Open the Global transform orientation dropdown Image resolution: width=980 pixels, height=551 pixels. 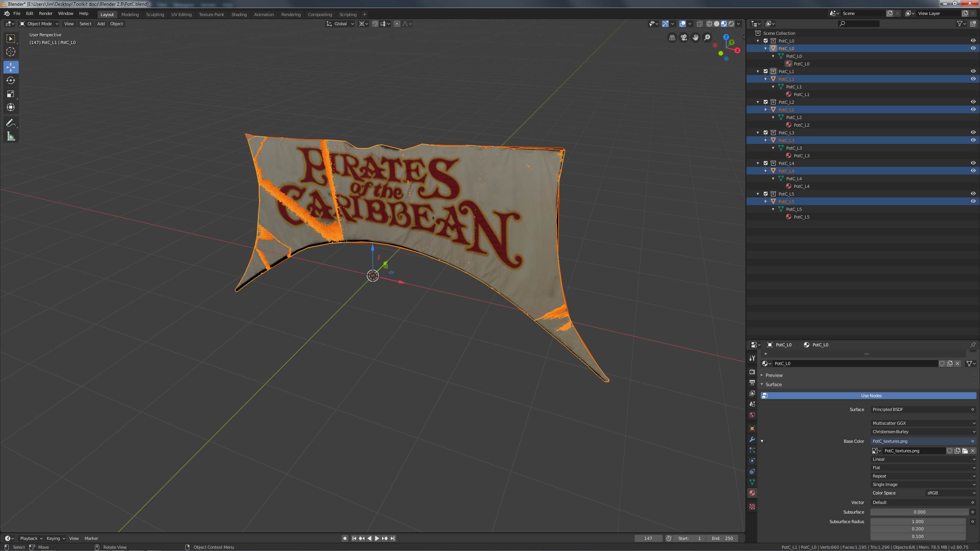click(x=340, y=24)
